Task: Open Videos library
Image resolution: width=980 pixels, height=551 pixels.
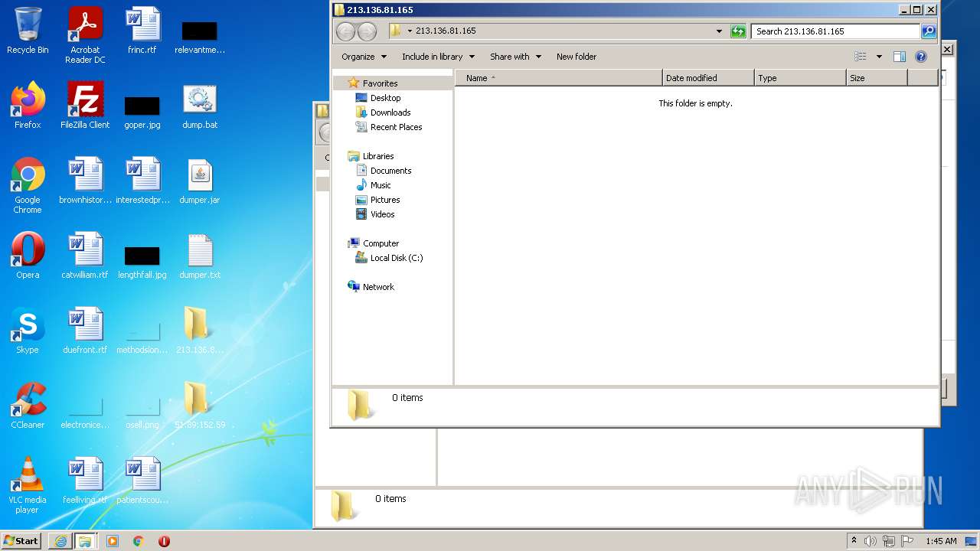Action: [x=382, y=214]
